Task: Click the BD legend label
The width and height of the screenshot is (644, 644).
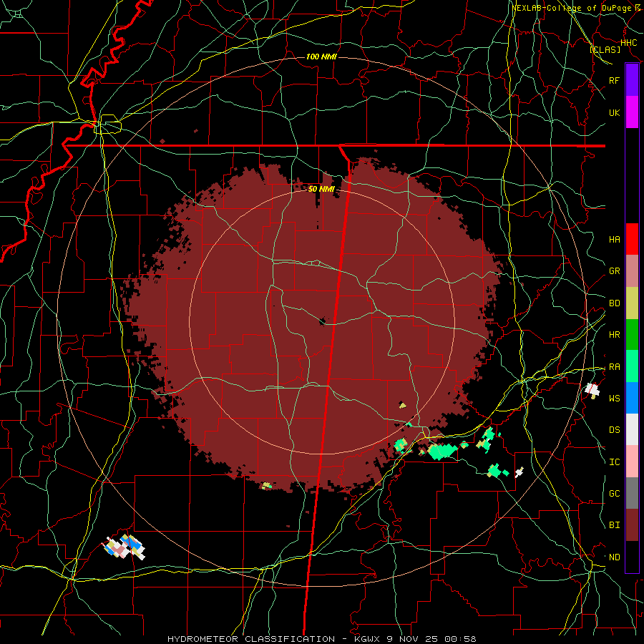Action: coord(614,303)
